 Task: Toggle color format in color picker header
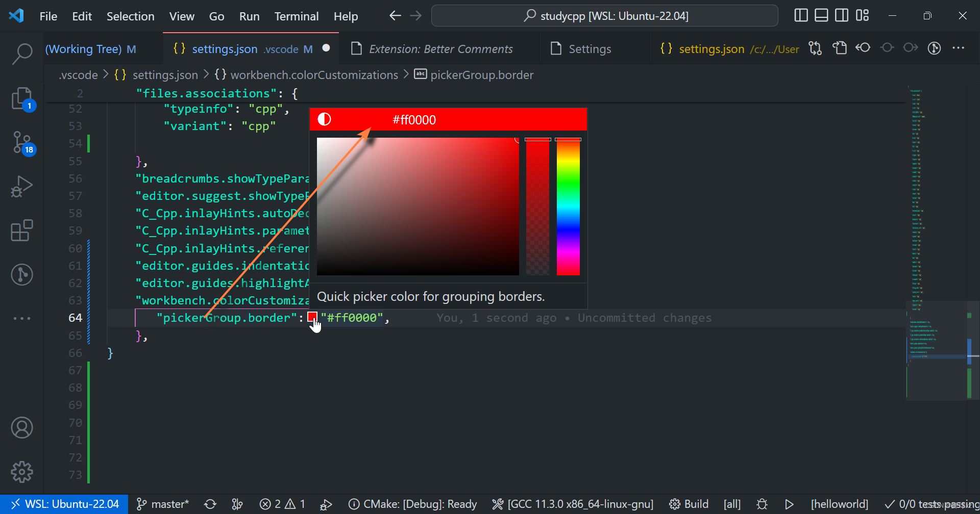[x=325, y=119]
